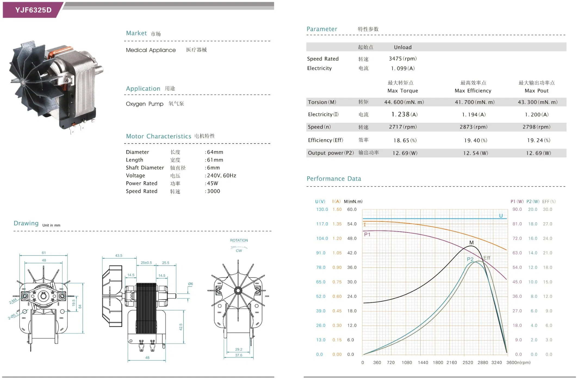Screen dimensions: 578x392
Task: Click the I curve label on chart
Action: point(365,225)
